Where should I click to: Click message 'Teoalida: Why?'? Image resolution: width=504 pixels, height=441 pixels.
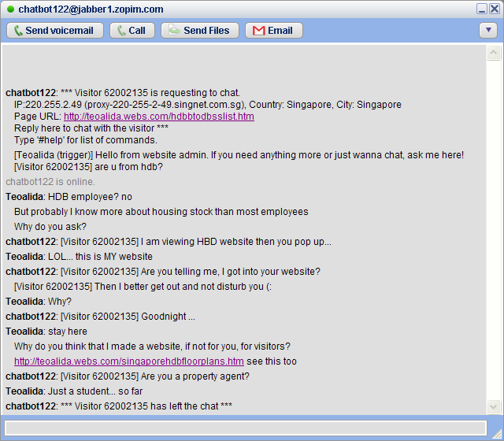click(x=39, y=302)
